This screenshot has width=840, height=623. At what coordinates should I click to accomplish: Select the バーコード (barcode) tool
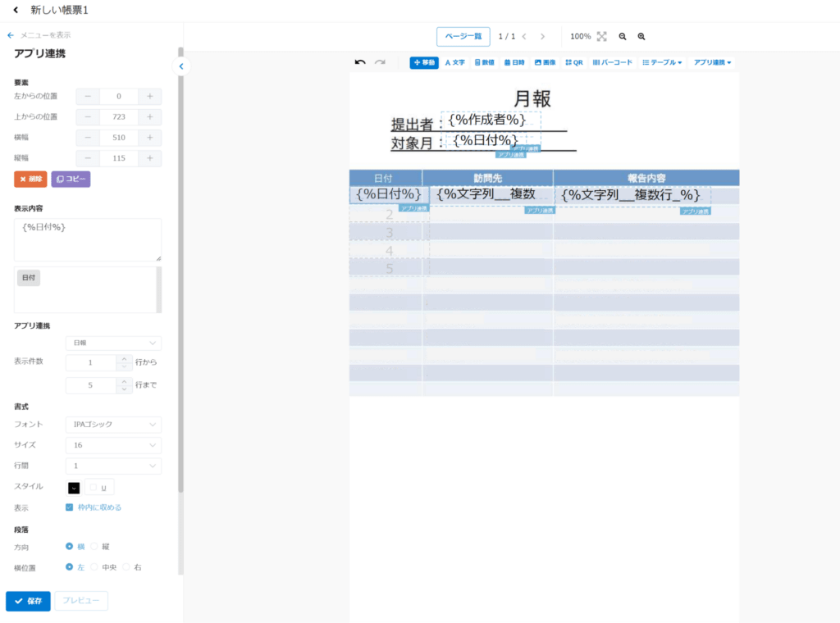612,62
